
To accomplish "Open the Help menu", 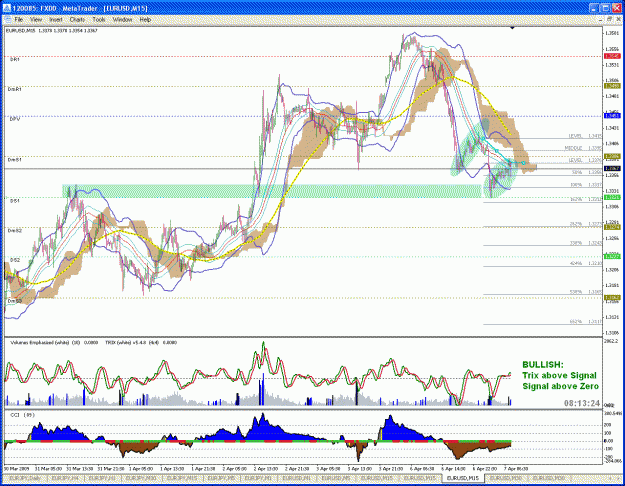I will tap(145, 19).
